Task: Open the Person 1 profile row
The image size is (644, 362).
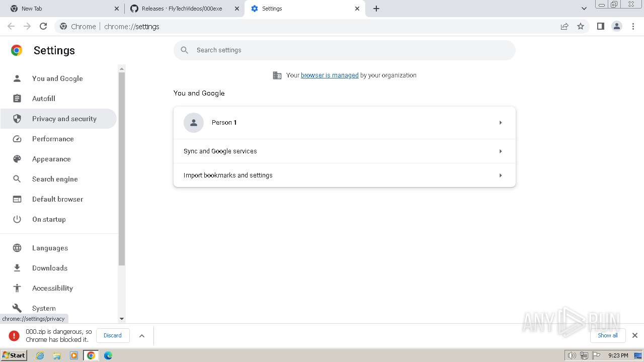Action: (345, 123)
